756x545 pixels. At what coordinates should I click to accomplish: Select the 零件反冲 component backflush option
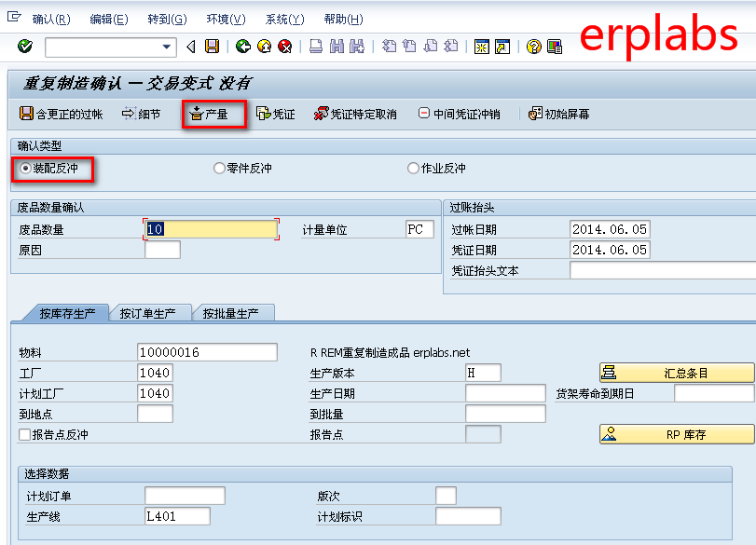216,167
